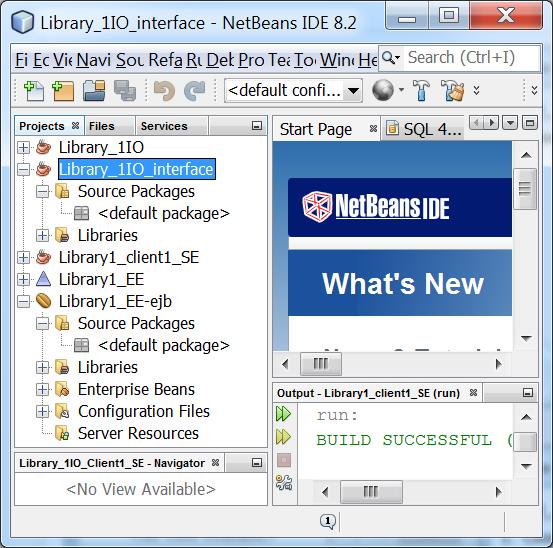This screenshot has height=548, width=553.
Task: Click the Re-run green arrows icon in Output
Action: click(284, 414)
